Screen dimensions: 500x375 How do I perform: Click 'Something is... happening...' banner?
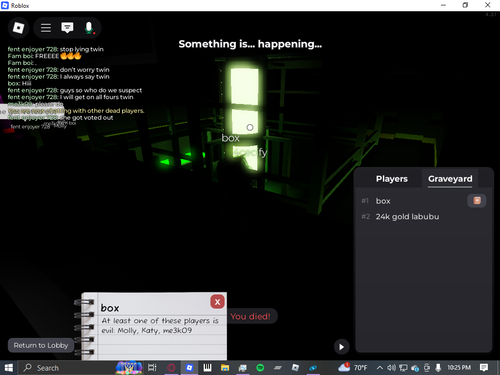pyautogui.click(x=250, y=44)
